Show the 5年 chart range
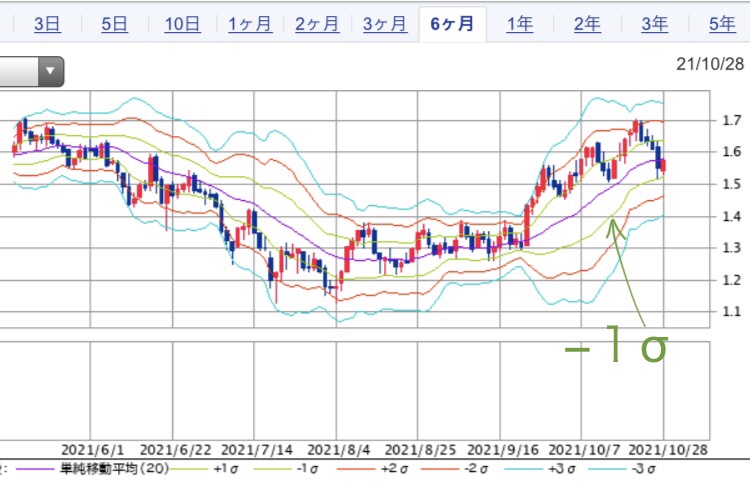This screenshot has width=750, height=486. [722, 24]
